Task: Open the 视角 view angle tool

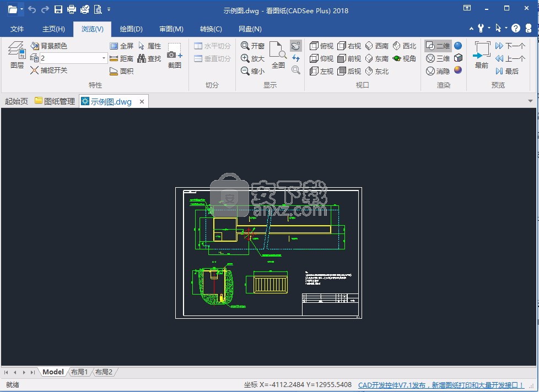Action: (405, 58)
